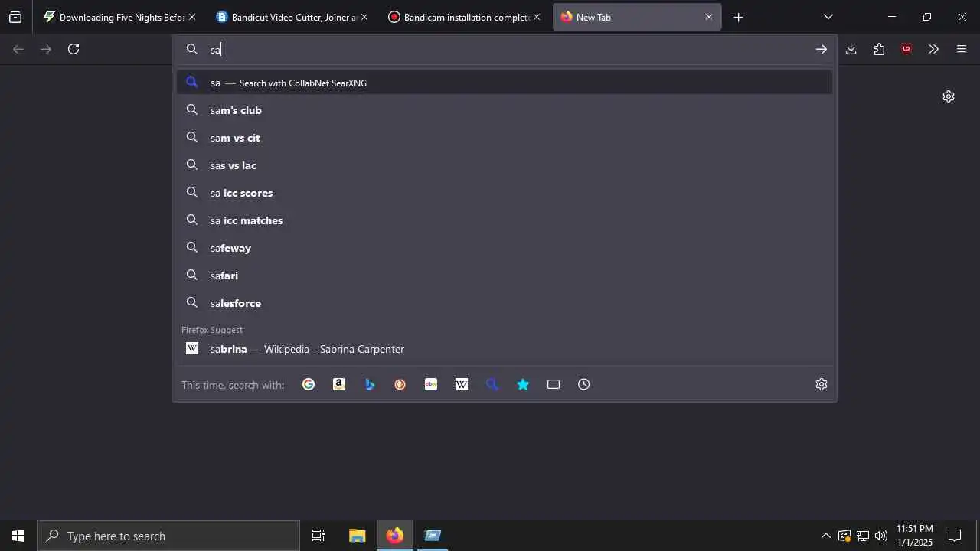Pick the suggestion "sa icc scores"
The width and height of the screenshot is (980, 551).
tap(505, 193)
